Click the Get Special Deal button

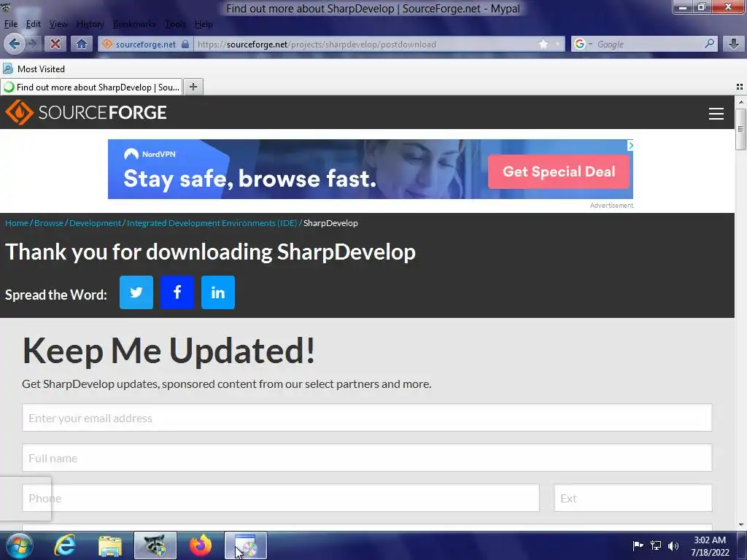(558, 171)
